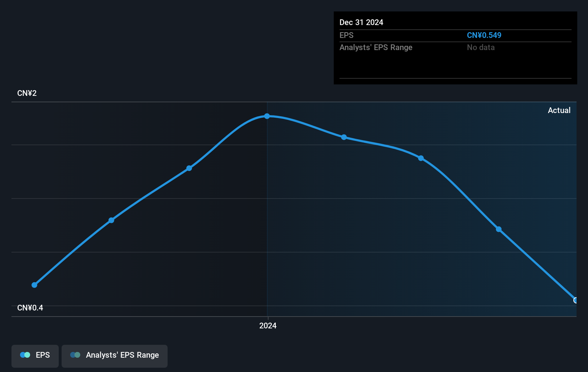This screenshot has width=588, height=372.
Task: Select the second EPS data point on rising line
Action: (x=111, y=220)
